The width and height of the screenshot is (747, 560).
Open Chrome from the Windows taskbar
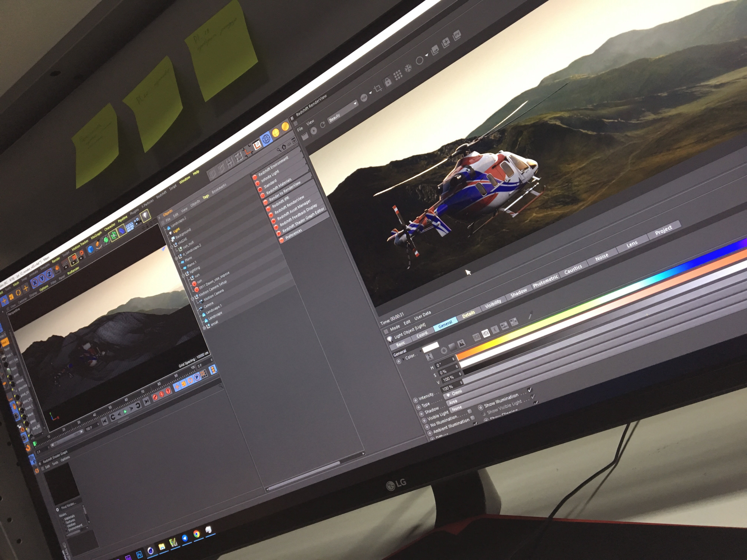pos(197,534)
